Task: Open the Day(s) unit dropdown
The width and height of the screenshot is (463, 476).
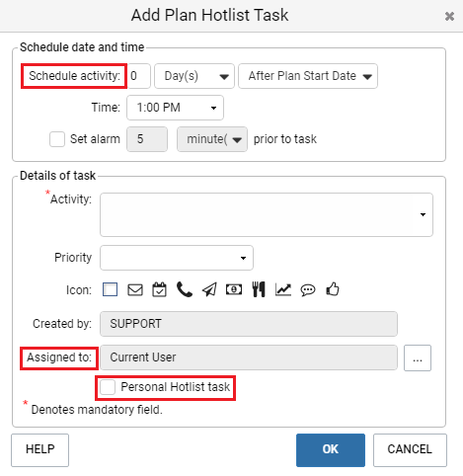Action: point(194,76)
